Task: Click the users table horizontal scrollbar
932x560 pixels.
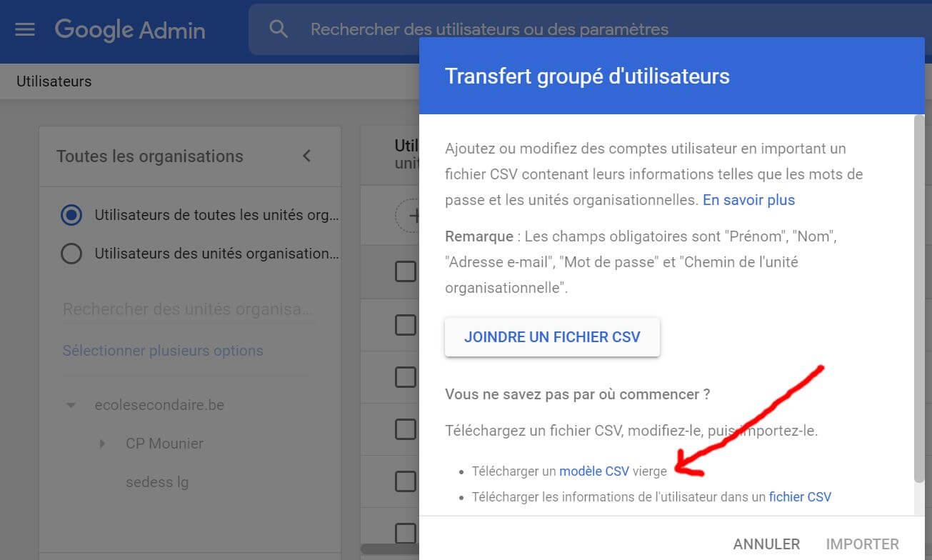Action: 390,549
